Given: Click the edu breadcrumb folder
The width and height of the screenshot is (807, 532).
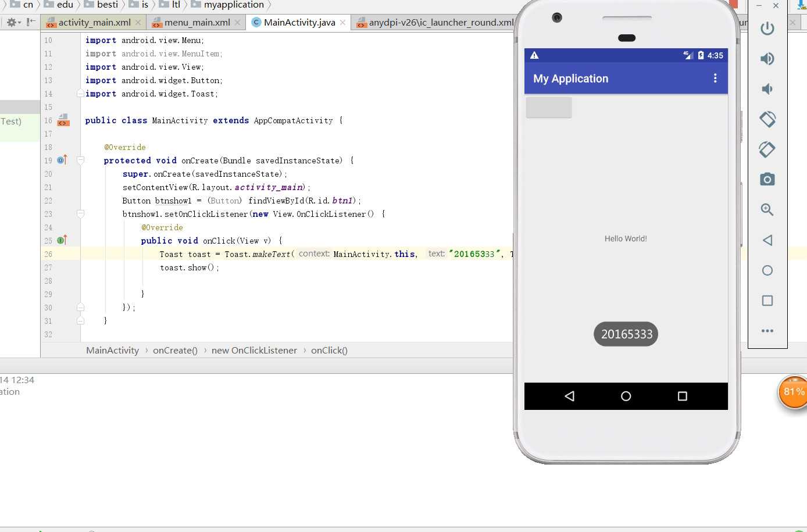Looking at the screenshot, I should pos(59,5).
